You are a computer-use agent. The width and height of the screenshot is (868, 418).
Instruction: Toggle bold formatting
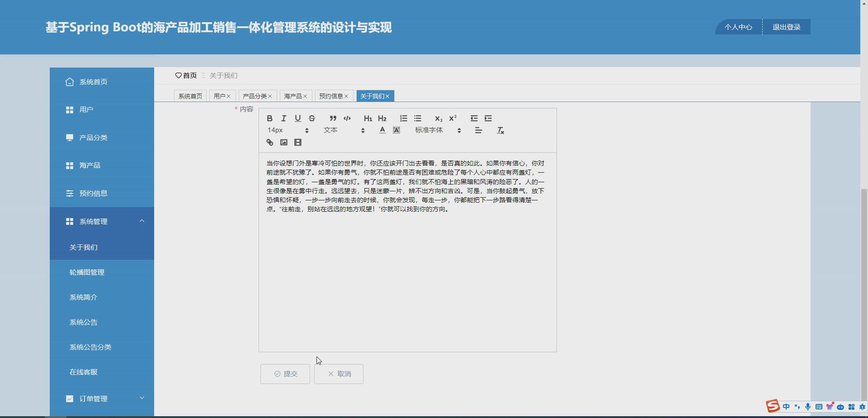tap(269, 118)
